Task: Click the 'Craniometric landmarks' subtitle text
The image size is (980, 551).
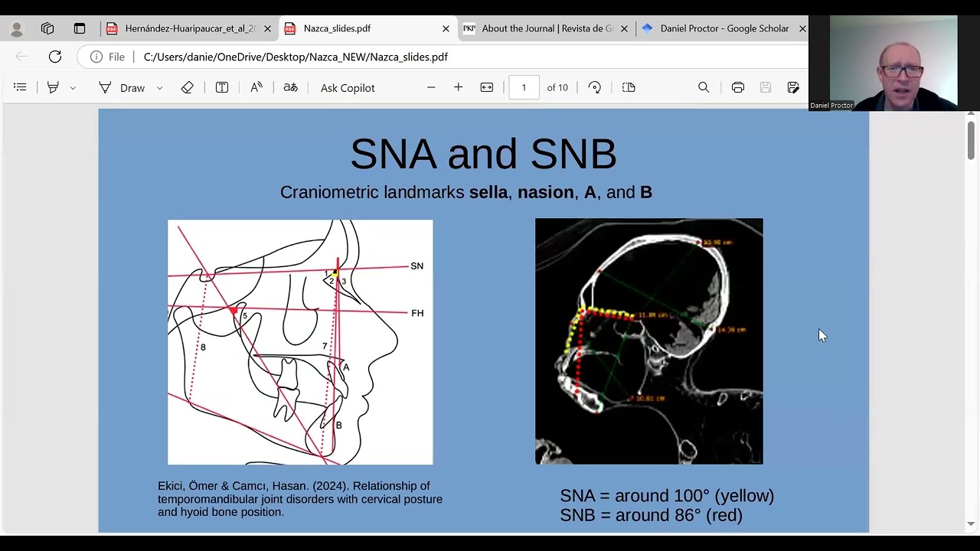Action: (x=466, y=192)
